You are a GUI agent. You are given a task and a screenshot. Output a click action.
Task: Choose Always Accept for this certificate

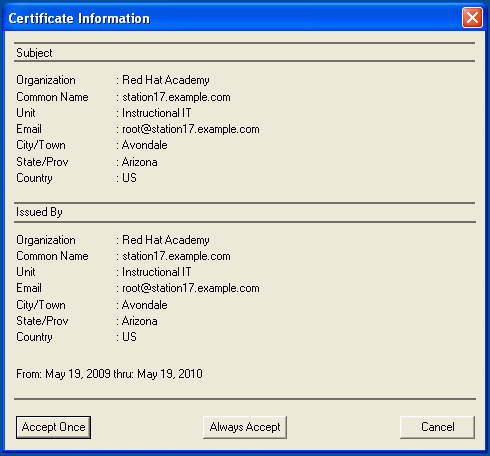(x=245, y=427)
